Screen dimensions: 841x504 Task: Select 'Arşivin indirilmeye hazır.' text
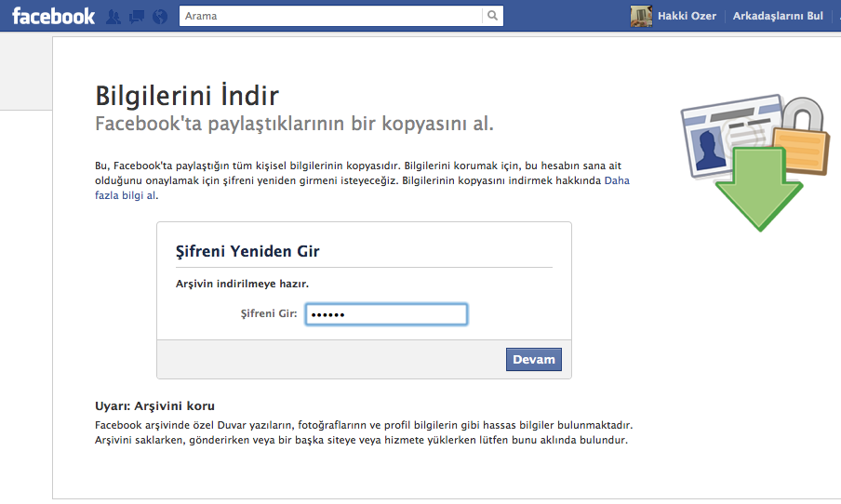[242, 284]
